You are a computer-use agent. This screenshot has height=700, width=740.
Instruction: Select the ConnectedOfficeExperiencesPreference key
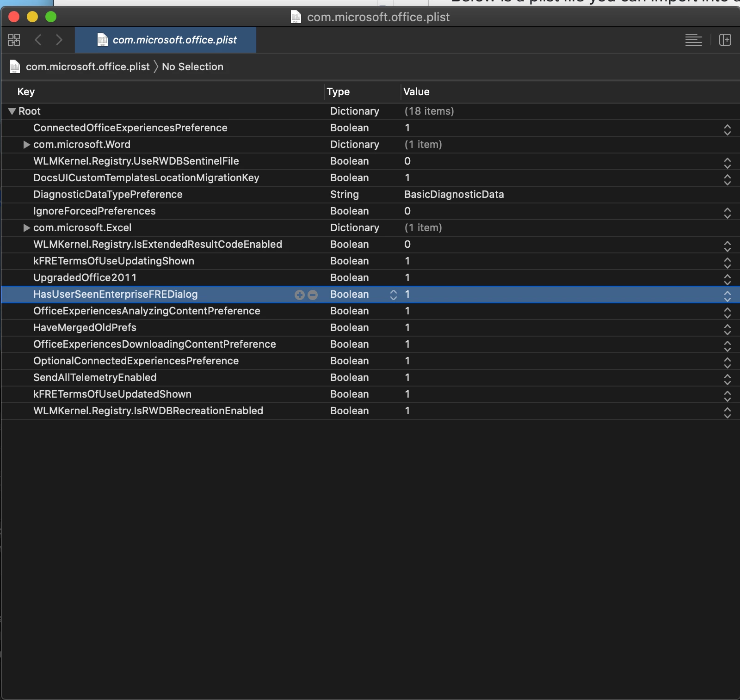tap(130, 128)
